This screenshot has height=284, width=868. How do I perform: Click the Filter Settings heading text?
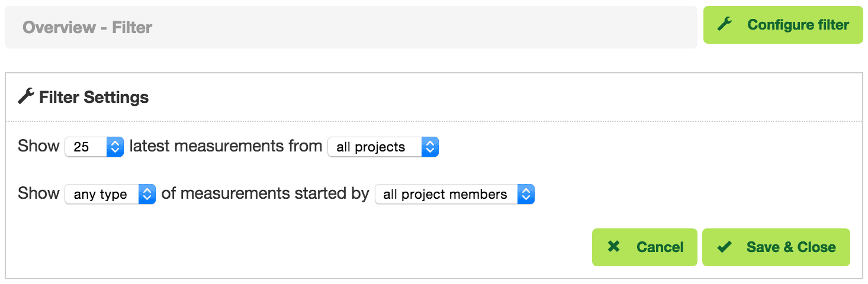tap(94, 97)
